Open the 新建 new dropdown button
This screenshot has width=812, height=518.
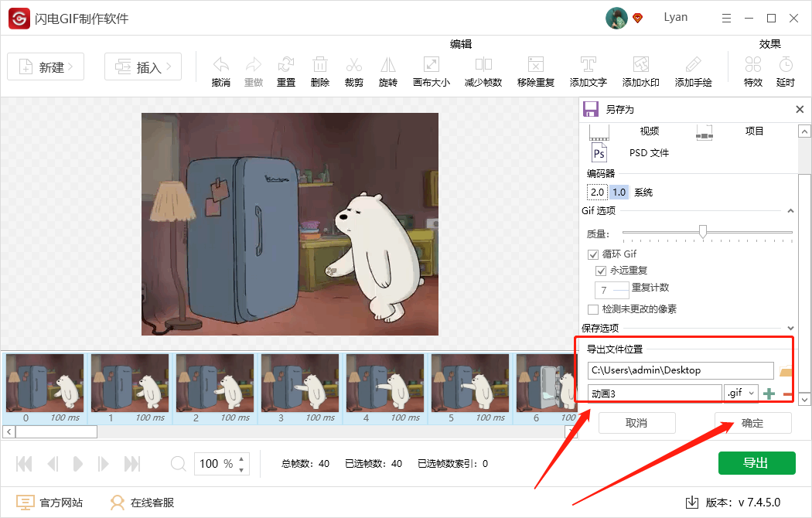tap(46, 66)
